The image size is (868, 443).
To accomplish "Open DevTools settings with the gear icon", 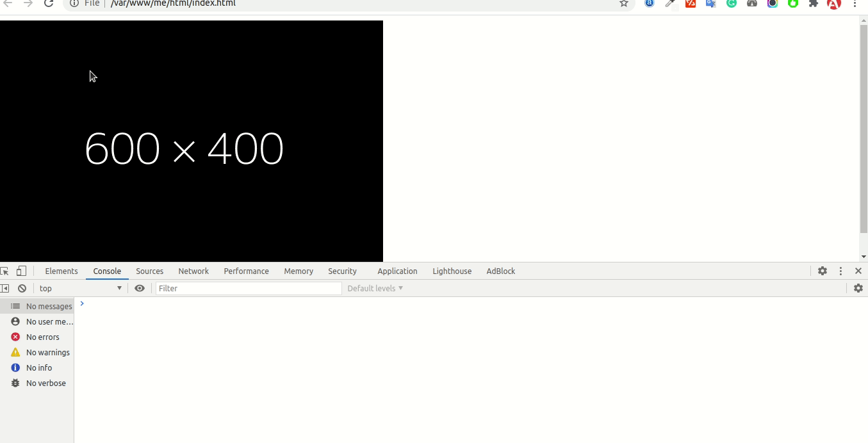I will pyautogui.click(x=823, y=271).
